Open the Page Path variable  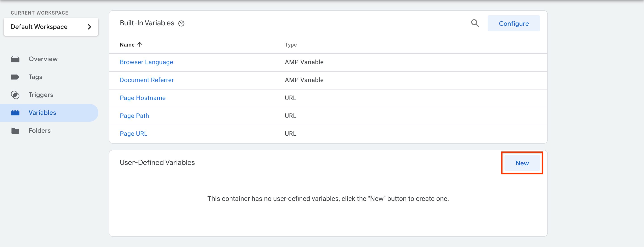[134, 116]
